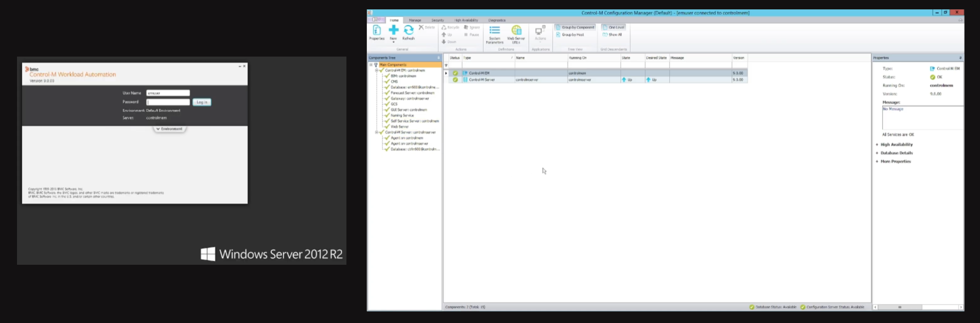Select the Forecast Server: controlmem tree item

(x=412, y=93)
